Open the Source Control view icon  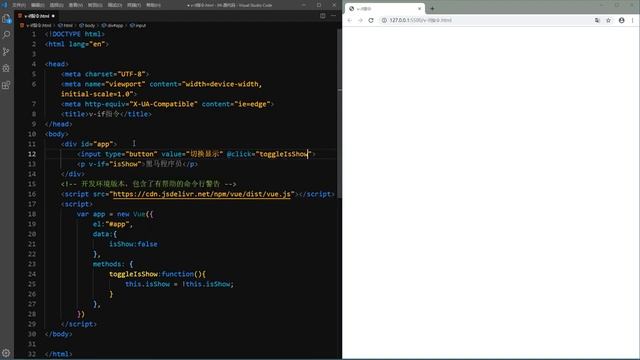[6, 51]
